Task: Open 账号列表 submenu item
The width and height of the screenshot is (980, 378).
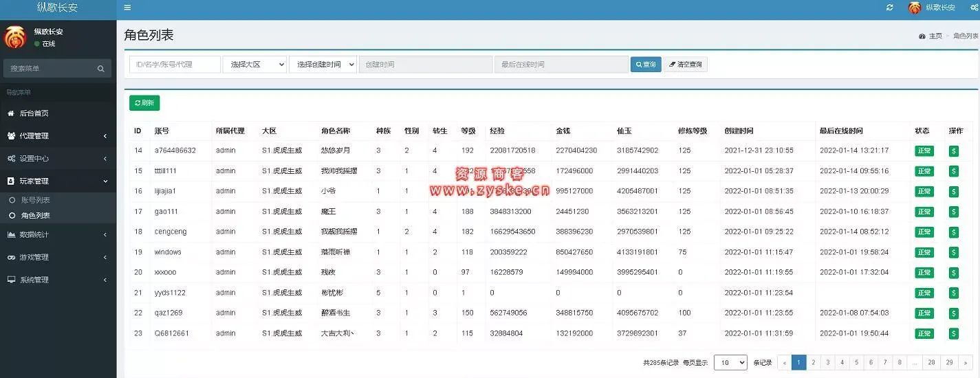Action: tap(58, 200)
